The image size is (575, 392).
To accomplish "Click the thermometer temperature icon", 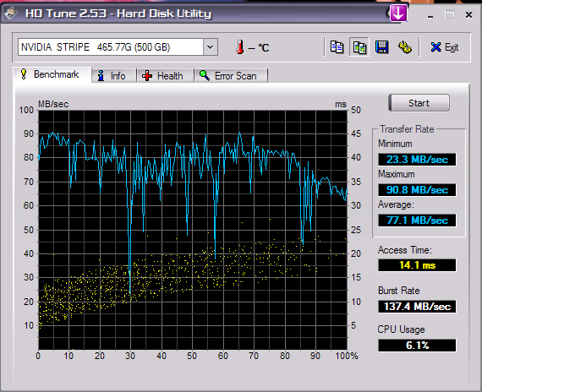I will coord(239,47).
